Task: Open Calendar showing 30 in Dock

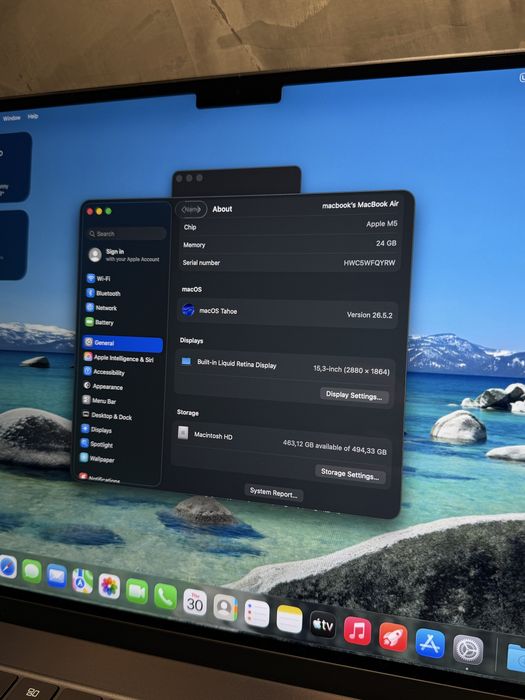Action: pos(195,603)
